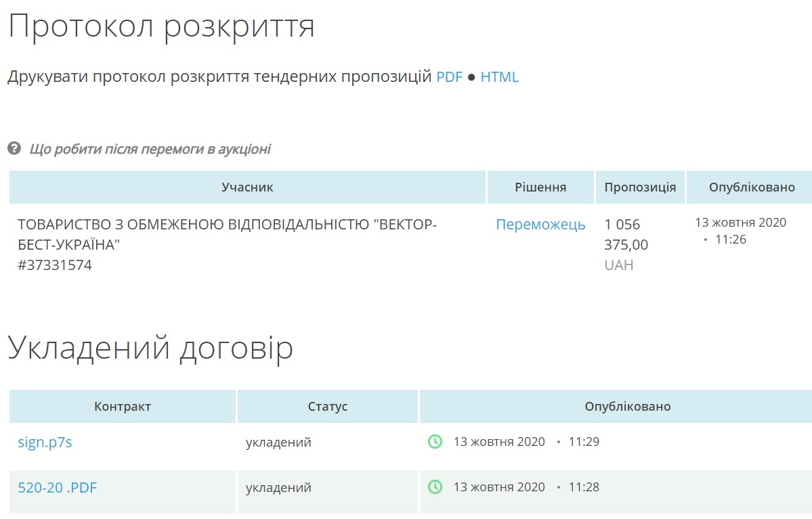This screenshot has height=519, width=812.
Task: Click the Пропозиція column header
Action: [x=640, y=187]
